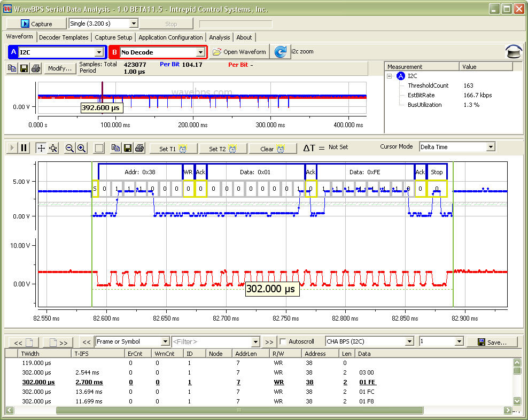Image resolution: width=528 pixels, height=420 pixels.
Task: Print waveform using the printer icon before Set T1
Action: pyautogui.click(x=139, y=148)
